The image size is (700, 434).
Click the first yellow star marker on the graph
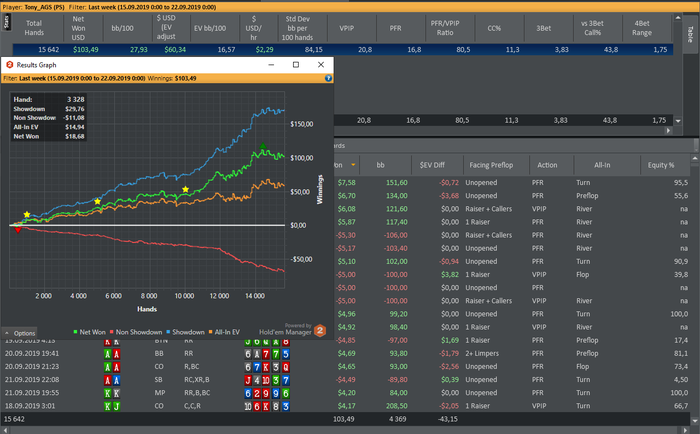point(27,215)
